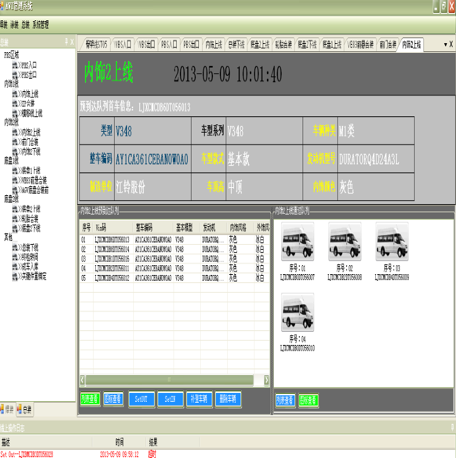Open 总装下线 node under 其他 in the tree
This screenshot has height=458, width=456.
coord(26,247)
